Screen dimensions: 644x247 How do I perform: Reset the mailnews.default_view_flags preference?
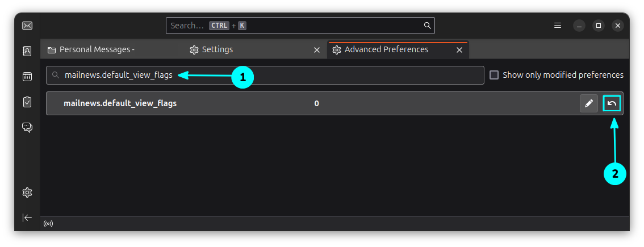(612, 103)
